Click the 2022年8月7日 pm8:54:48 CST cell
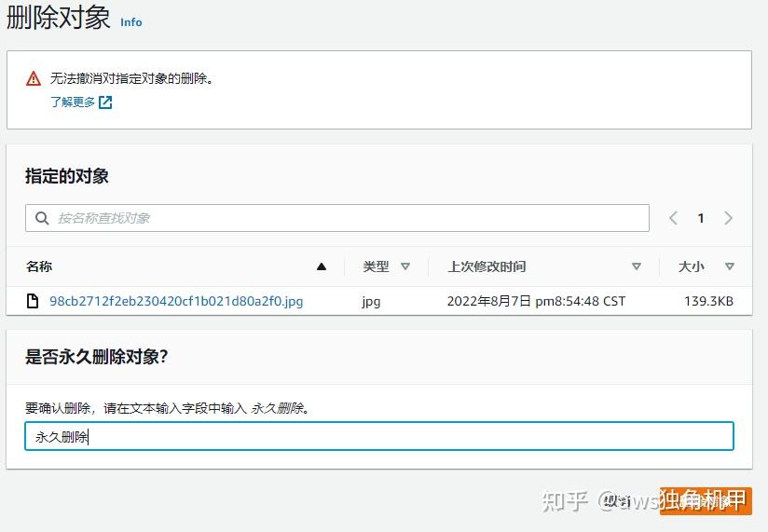The image size is (768, 532). 536,301
